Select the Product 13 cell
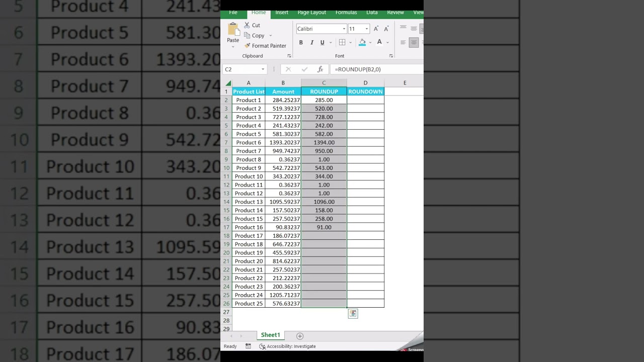This screenshot has height=362, width=644. pos(249,202)
